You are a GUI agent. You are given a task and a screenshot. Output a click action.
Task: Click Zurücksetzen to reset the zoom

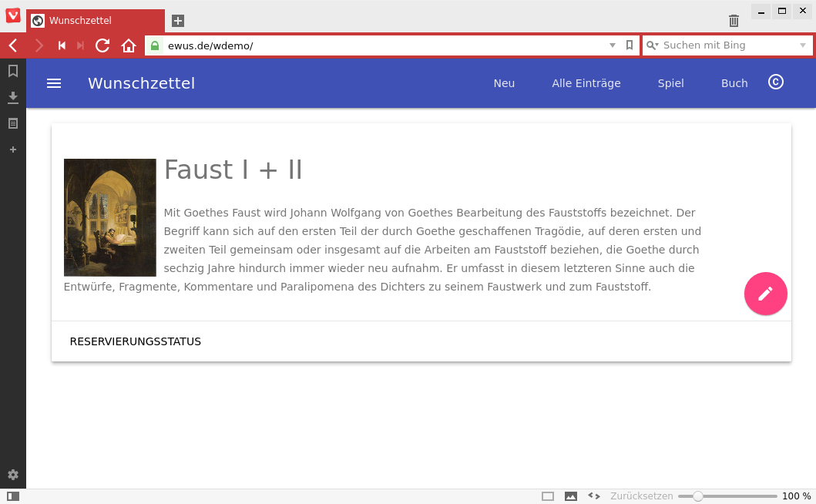click(641, 496)
